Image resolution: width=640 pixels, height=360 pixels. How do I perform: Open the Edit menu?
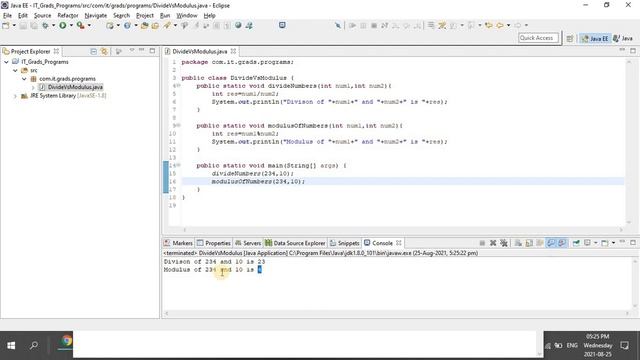click(22, 16)
